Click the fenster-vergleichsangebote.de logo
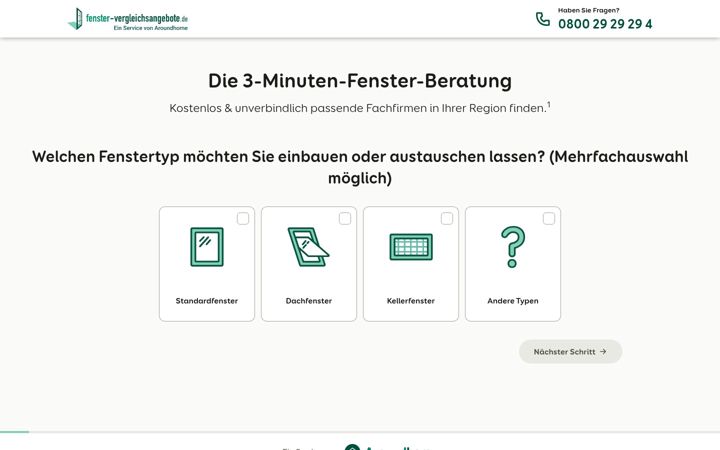Screen dimensions: 720x450 (x=128, y=19)
